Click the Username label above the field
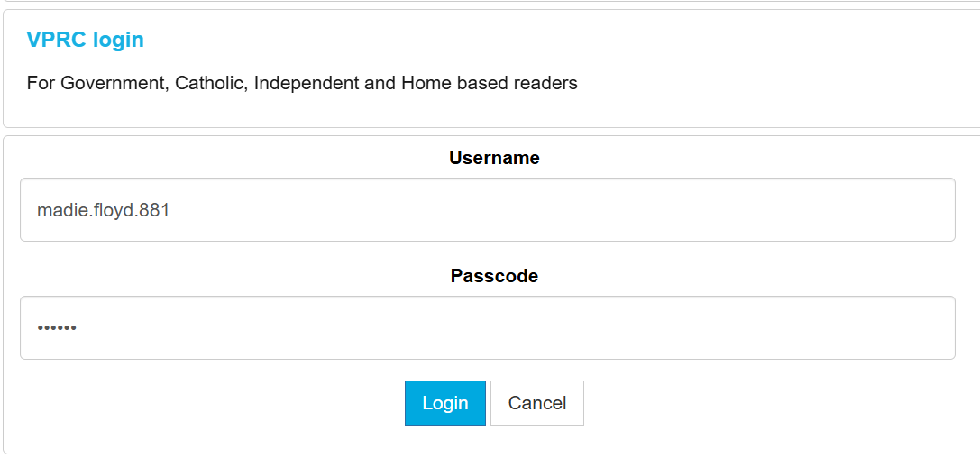The width and height of the screenshot is (980, 468). tap(494, 158)
